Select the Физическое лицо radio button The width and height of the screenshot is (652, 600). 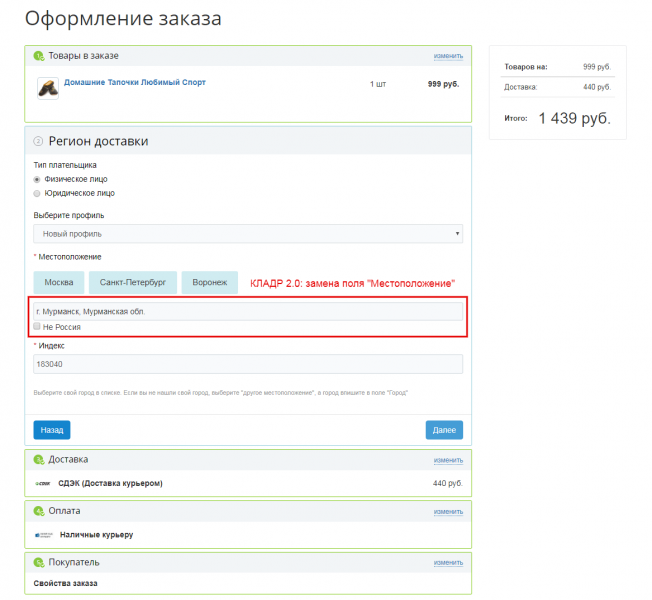pyautogui.click(x=37, y=179)
